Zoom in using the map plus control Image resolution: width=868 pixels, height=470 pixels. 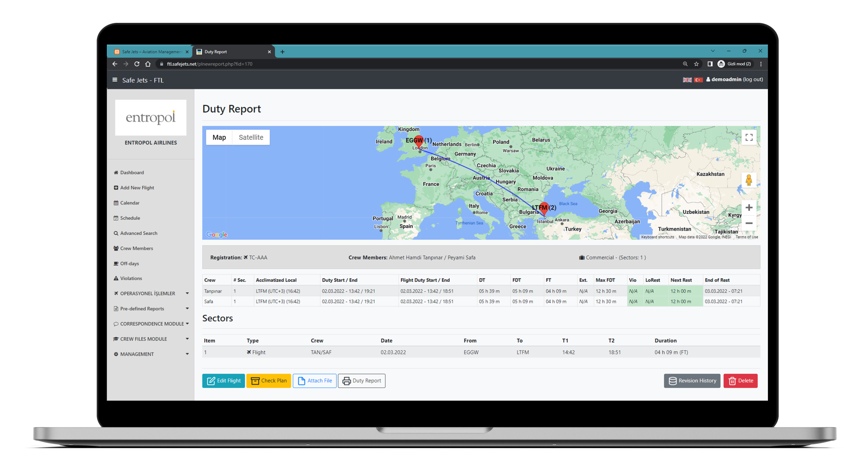coord(748,207)
